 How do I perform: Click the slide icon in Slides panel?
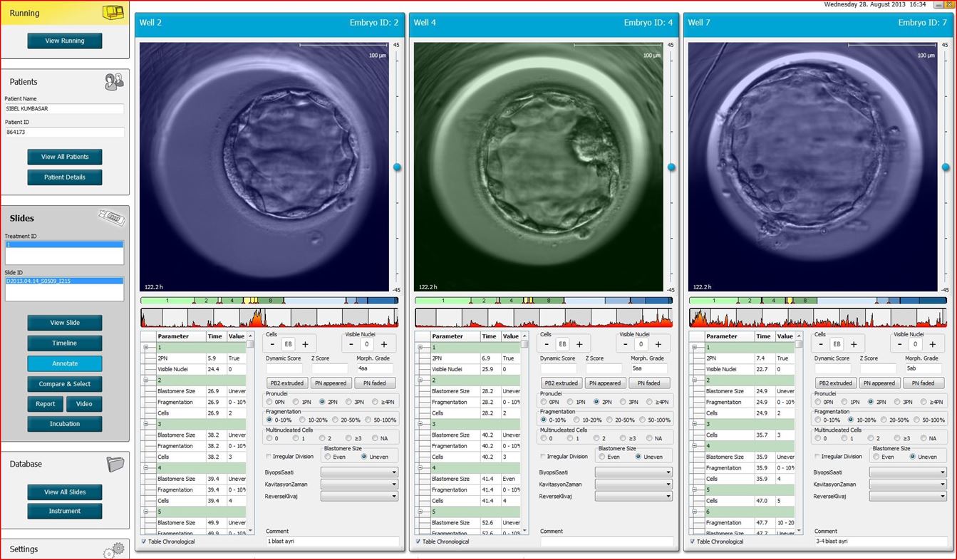click(113, 217)
